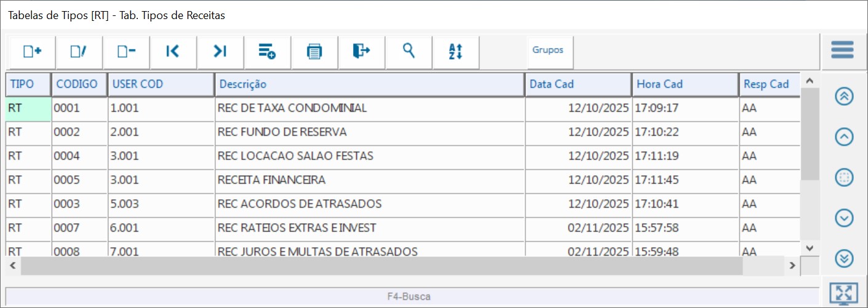Click the fullscreen expand icon
Viewport: 868px width, 308px height.
pyautogui.click(x=843, y=294)
